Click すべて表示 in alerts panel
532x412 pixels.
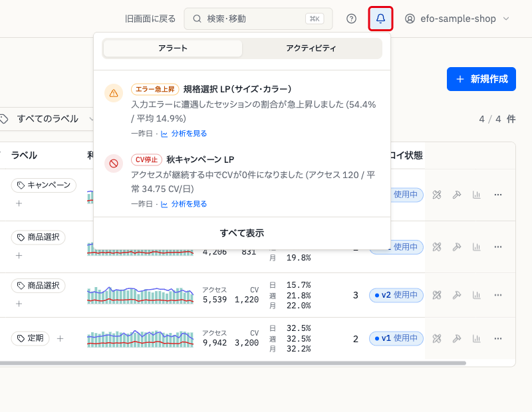point(242,233)
